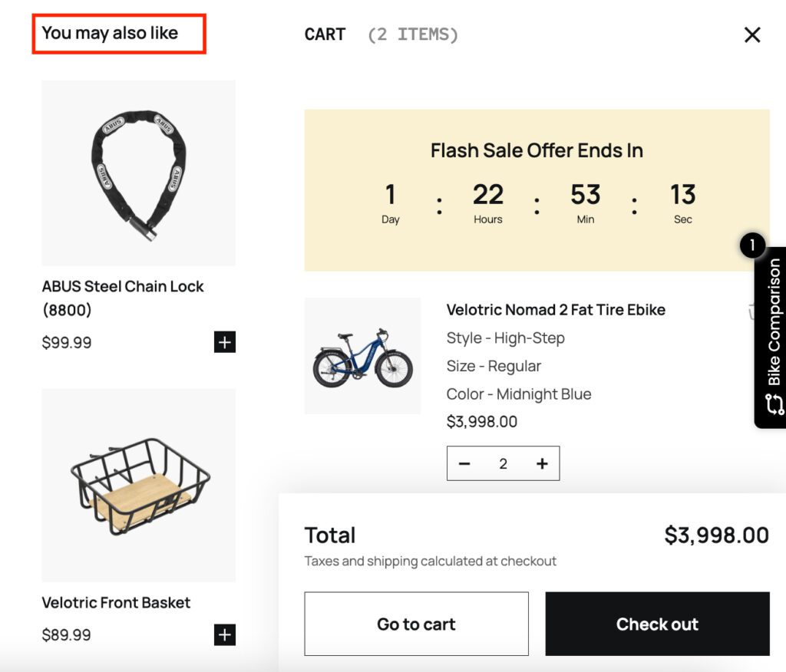The image size is (786, 672).
Task: Proceed with the Check out button
Action: [x=657, y=624]
